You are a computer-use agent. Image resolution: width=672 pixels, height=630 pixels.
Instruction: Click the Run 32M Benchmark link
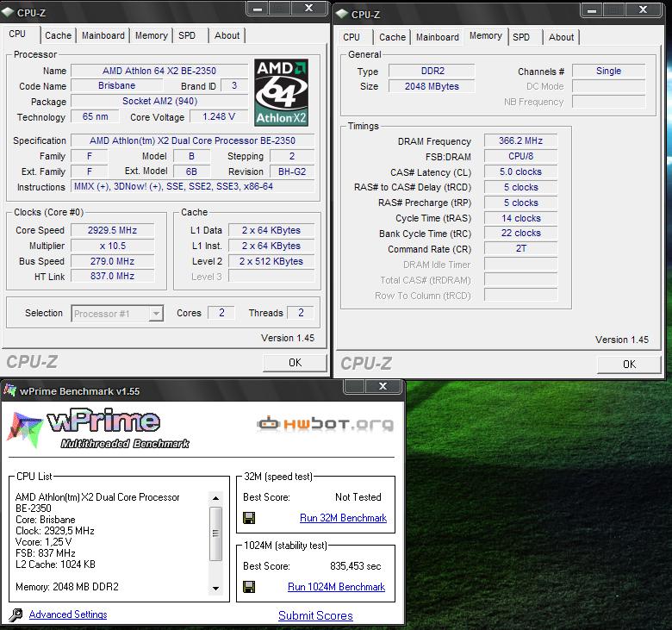click(x=343, y=518)
